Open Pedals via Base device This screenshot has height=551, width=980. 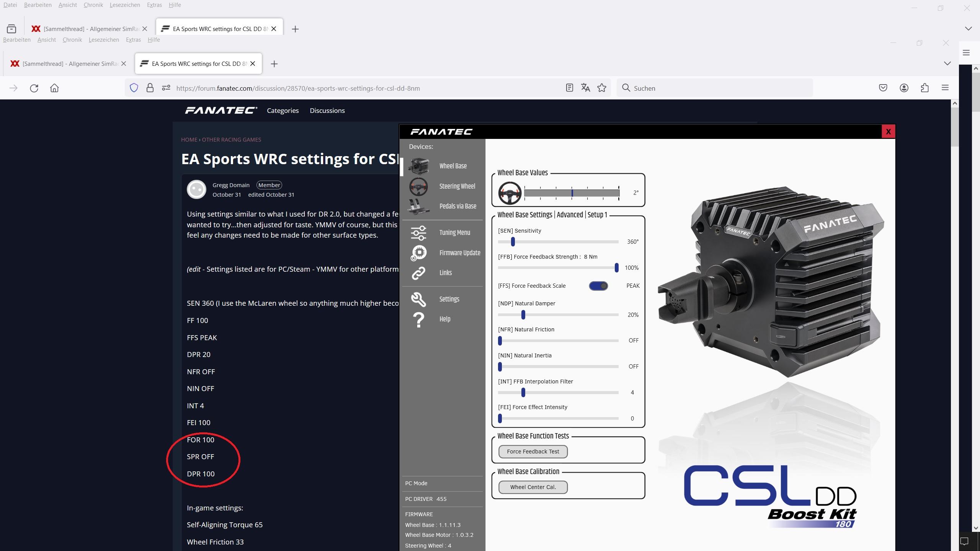(443, 206)
